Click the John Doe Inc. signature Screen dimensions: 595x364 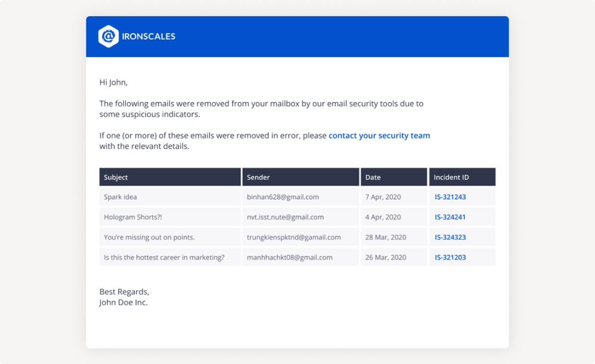pyautogui.click(x=123, y=302)
